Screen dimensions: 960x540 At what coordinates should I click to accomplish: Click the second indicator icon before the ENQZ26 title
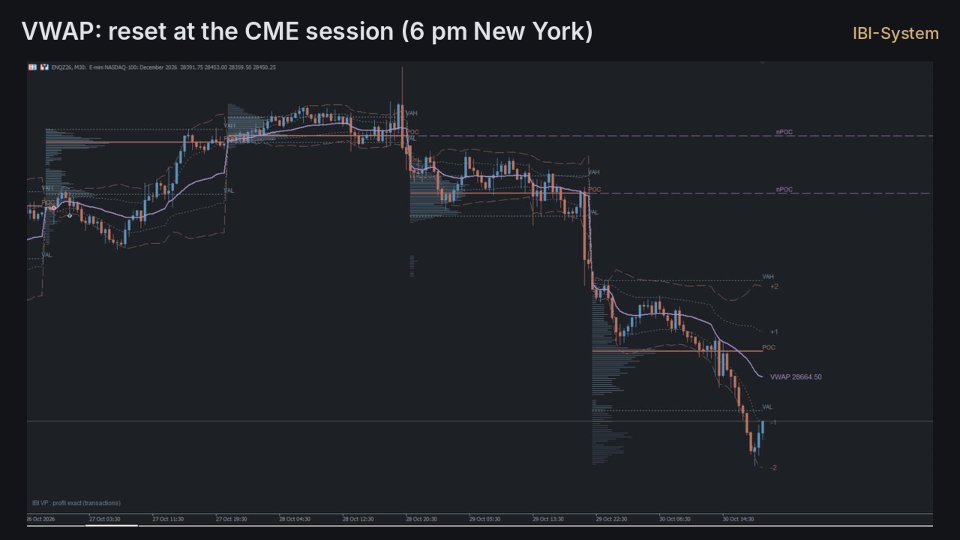click(44, 67)
